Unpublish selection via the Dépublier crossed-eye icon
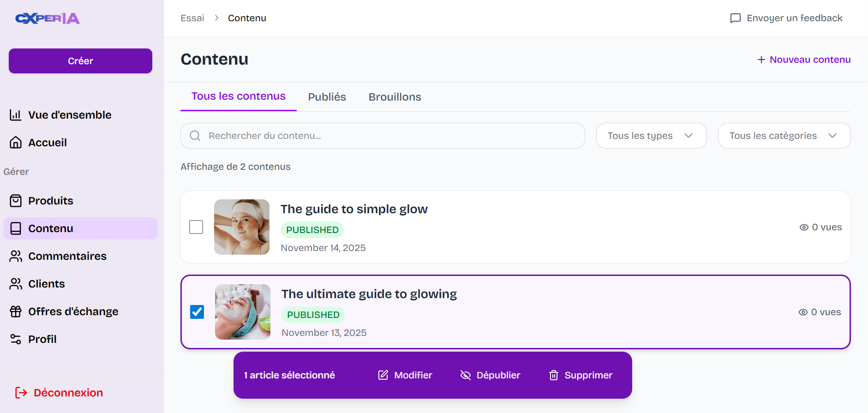Screen dimensions: 868x413 coord(466,375)
